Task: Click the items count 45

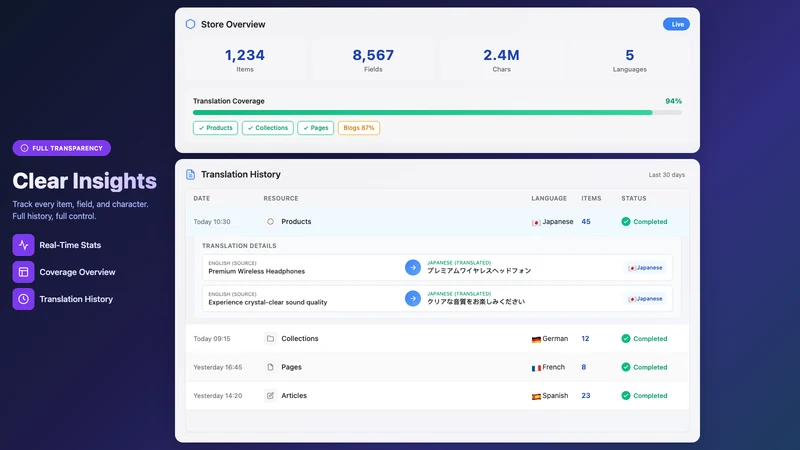Action: pos(586,221)
